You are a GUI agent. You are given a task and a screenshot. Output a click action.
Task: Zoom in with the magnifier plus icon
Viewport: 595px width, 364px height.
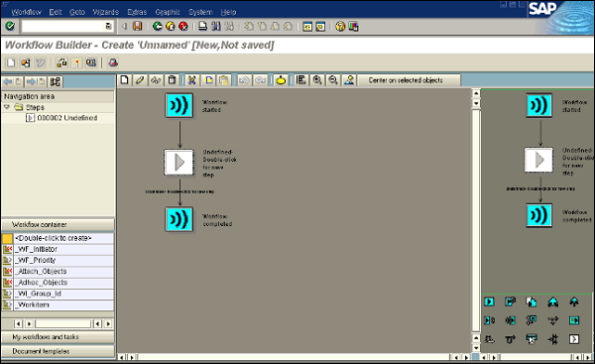(x=317, y=80)
